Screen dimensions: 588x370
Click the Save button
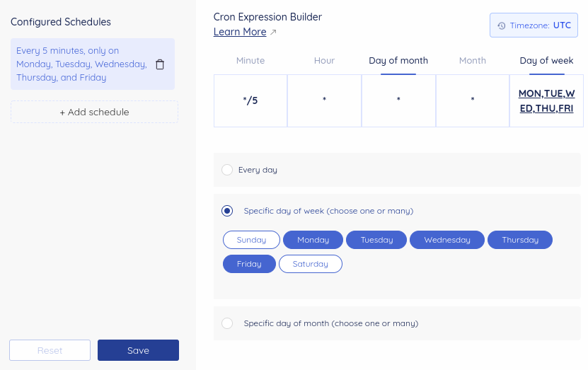pos(139,350)
